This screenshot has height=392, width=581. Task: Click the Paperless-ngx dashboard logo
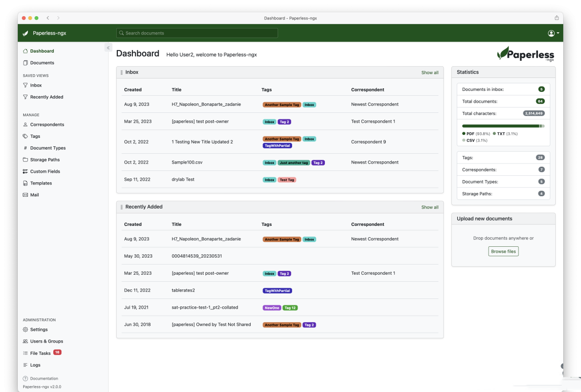click(526, 54)
